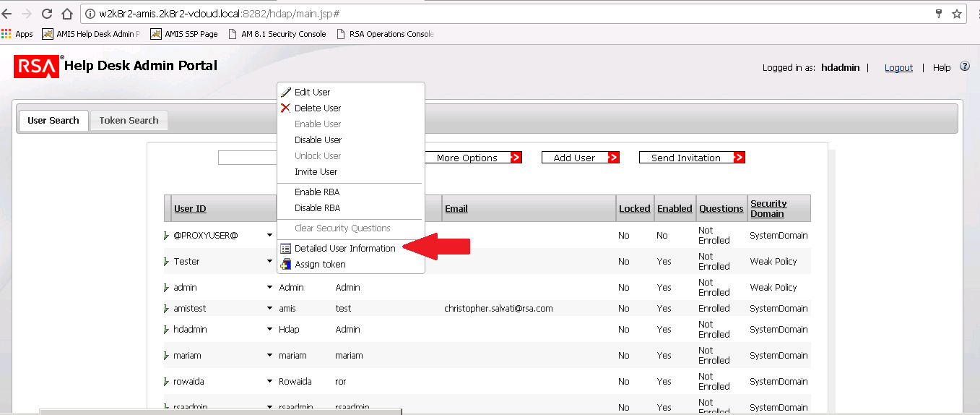980x415 pixels.
Task: Sort by the User ID column header
Action: click(x=190, y=208)
